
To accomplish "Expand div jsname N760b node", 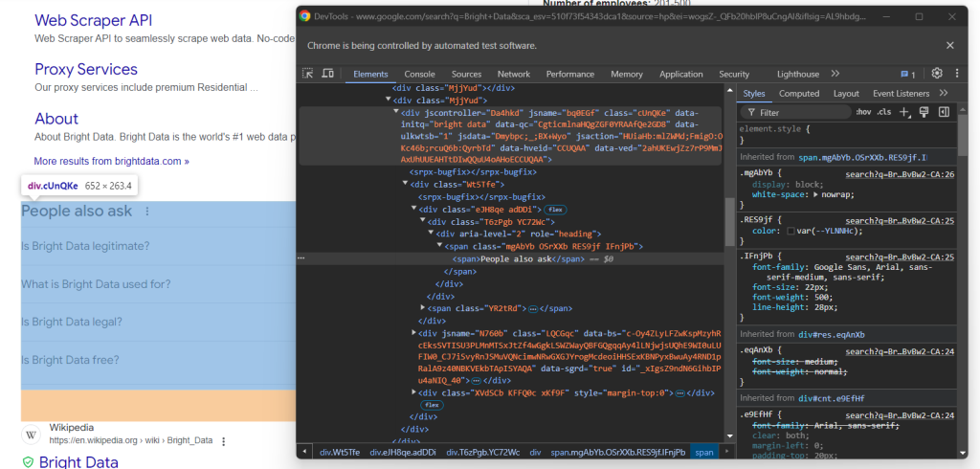I will [x=413, y=333].
